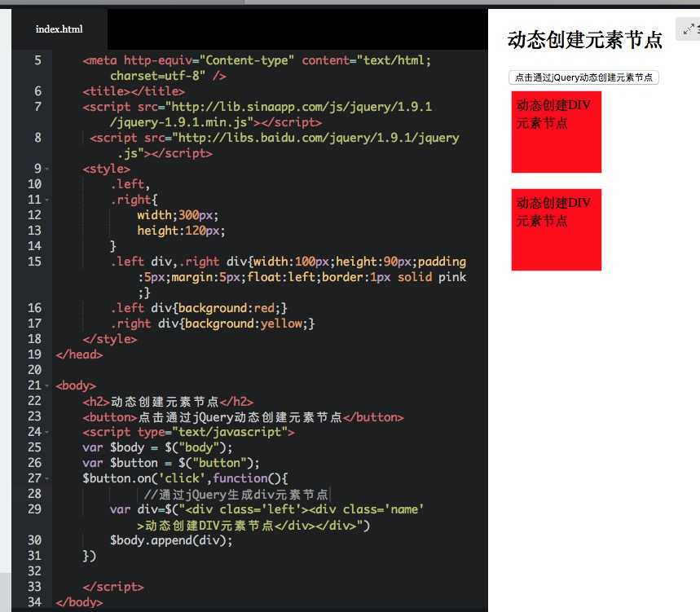This screenshot has height=612, width=700.
Task: Click line number 34 in gutter
Action: (x=34, y=601)
